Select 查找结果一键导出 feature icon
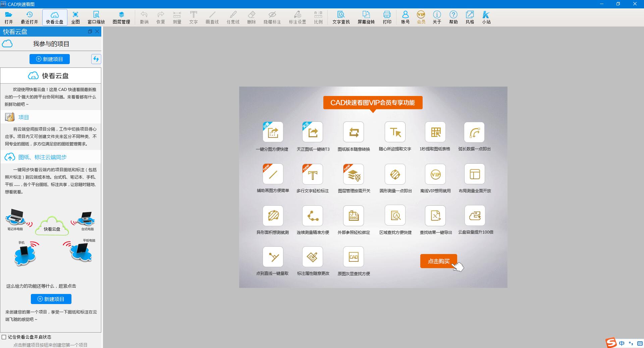The image size is (644, 348). click(435, 215)
